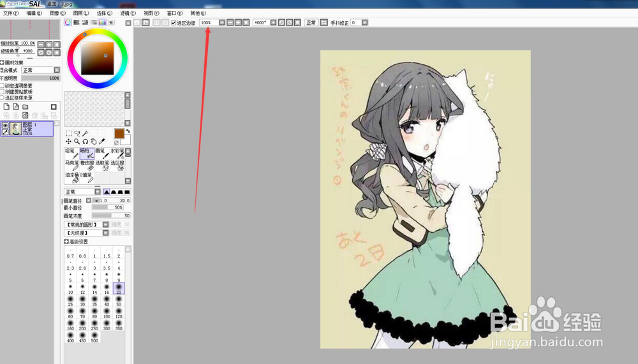Open the 手抖修正 stabilizer dropdown
This screenshot has height=364, width=638.
(365, 22)
